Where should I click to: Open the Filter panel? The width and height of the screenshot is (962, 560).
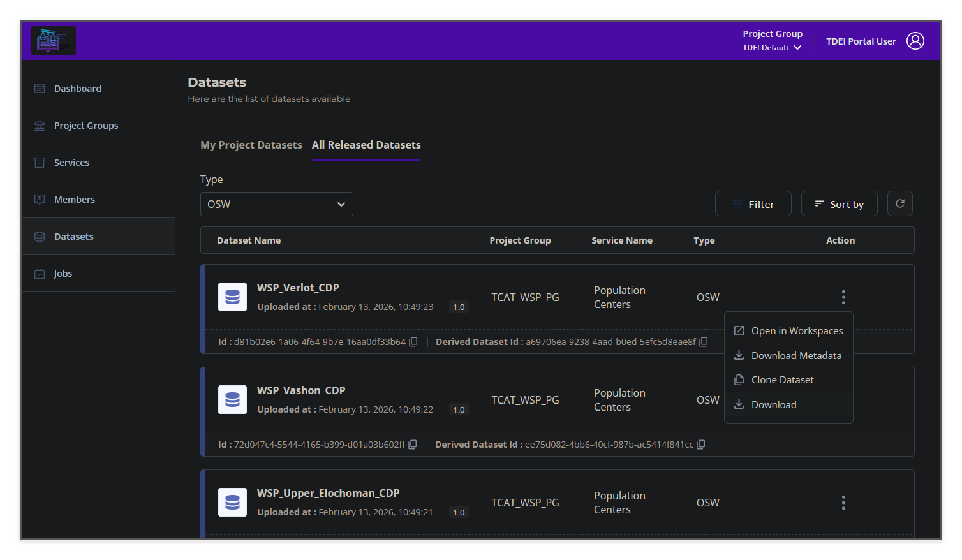pos(753,203)
